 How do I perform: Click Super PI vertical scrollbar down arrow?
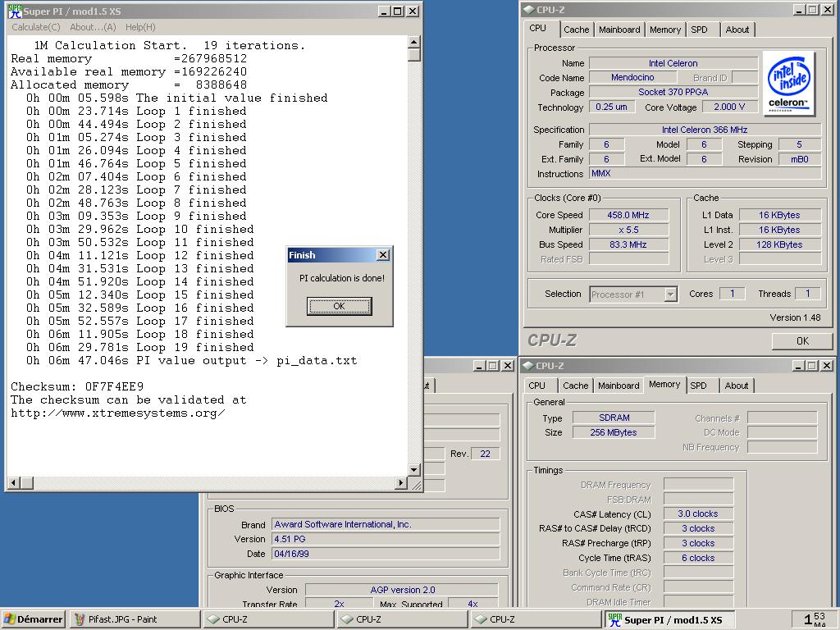[413, 470]
